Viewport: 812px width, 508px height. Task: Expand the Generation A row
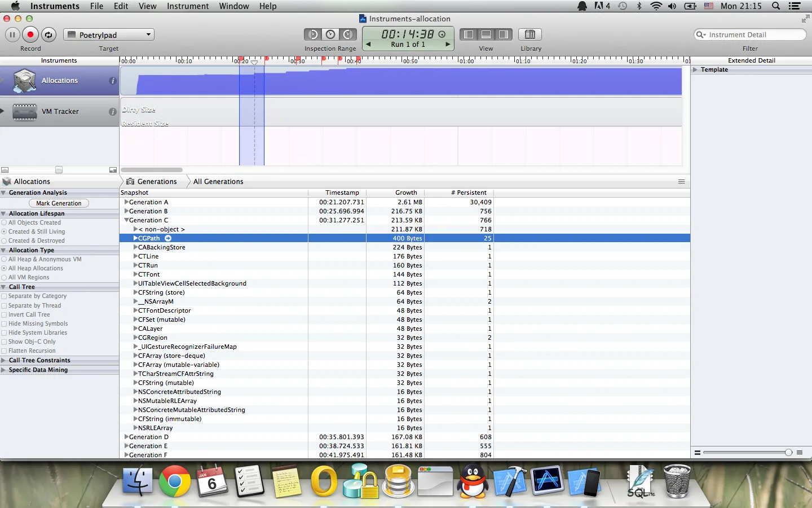click(126, 202)
